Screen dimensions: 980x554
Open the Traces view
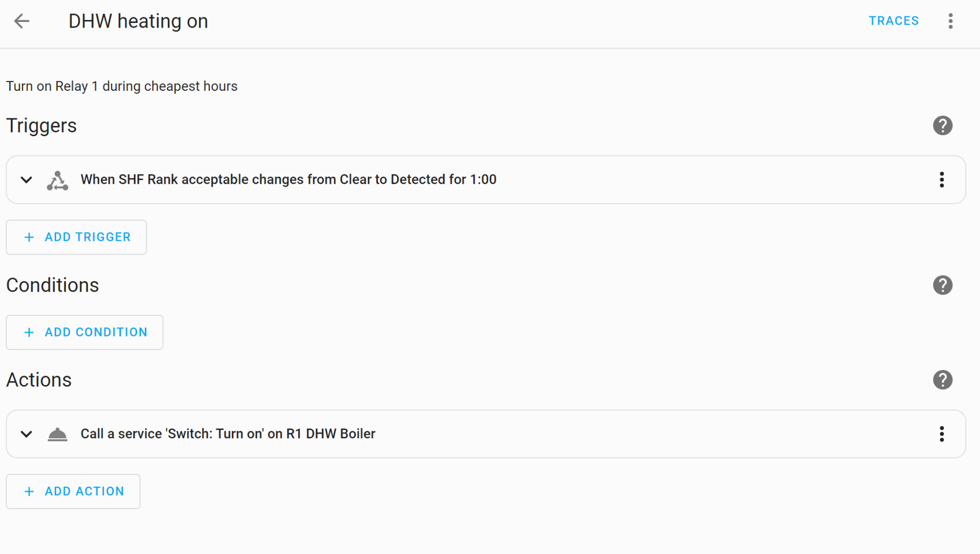click(894, 21)
